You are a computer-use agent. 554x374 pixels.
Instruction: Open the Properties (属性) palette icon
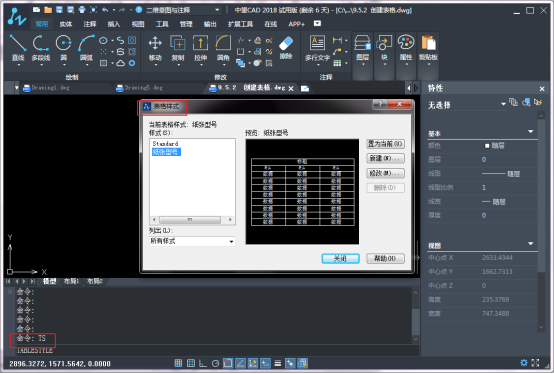pos(406,43)
